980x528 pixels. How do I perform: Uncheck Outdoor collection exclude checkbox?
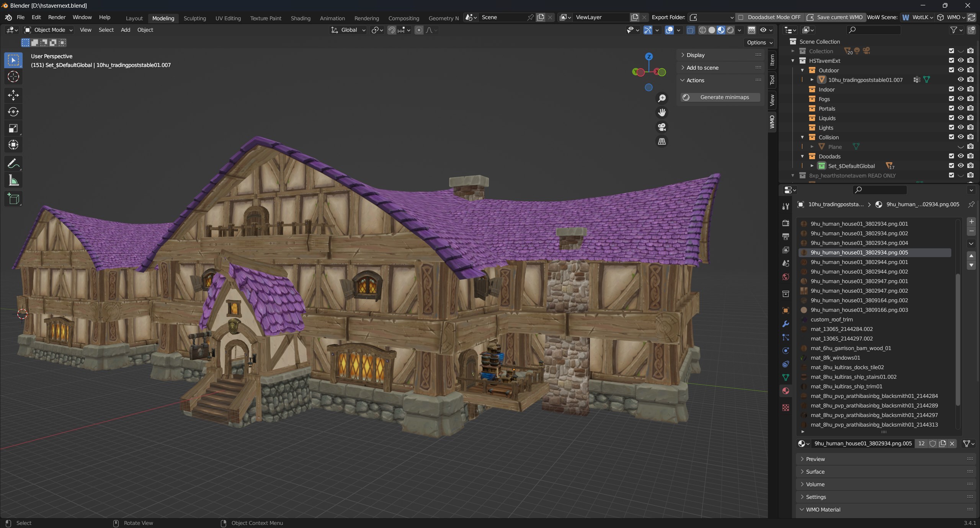(x=951, y=70)
